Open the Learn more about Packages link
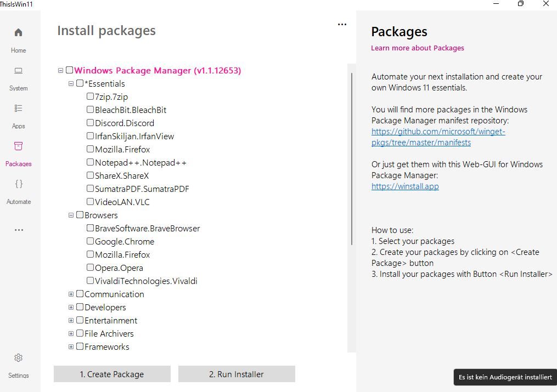The width and height of the screenshot is (557, 392). 417,48
